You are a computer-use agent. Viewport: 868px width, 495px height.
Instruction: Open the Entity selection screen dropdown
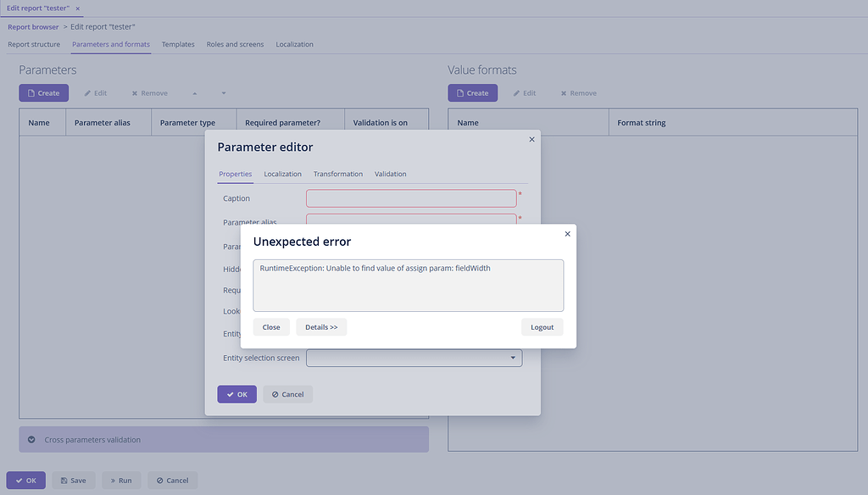point(512,358)
